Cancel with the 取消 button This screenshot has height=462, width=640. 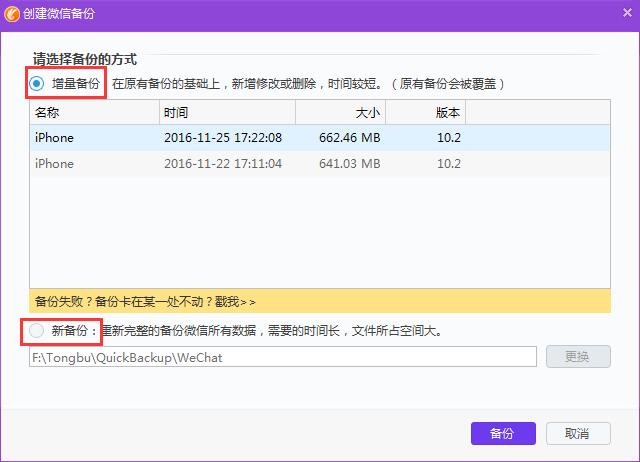[x=577, y=433]
